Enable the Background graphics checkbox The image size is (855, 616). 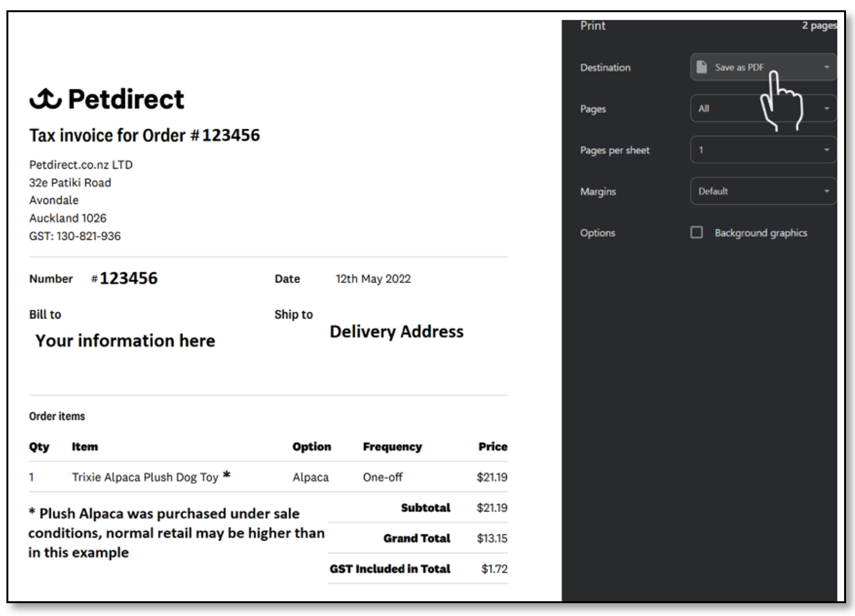tap(696, 232)
